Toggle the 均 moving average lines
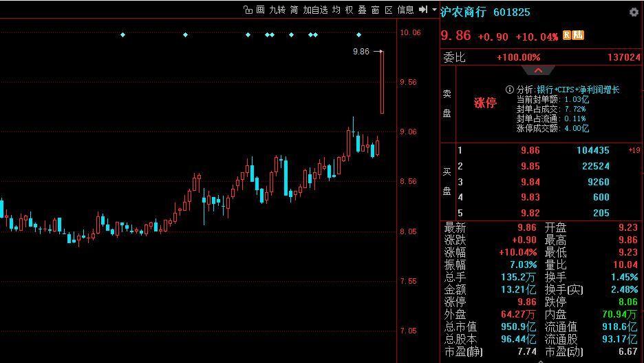Viewport: 644px width, 363px height. coord(336,10)
